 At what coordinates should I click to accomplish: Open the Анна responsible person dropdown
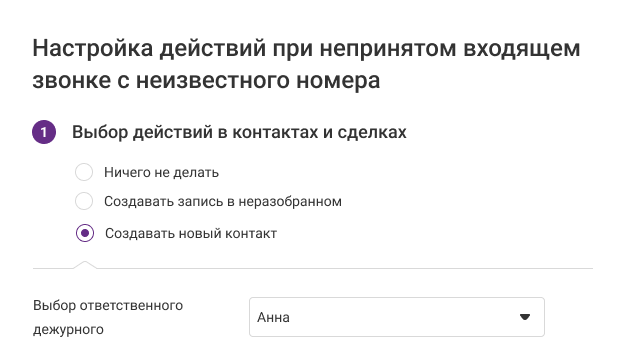click(x=397, y=317)
